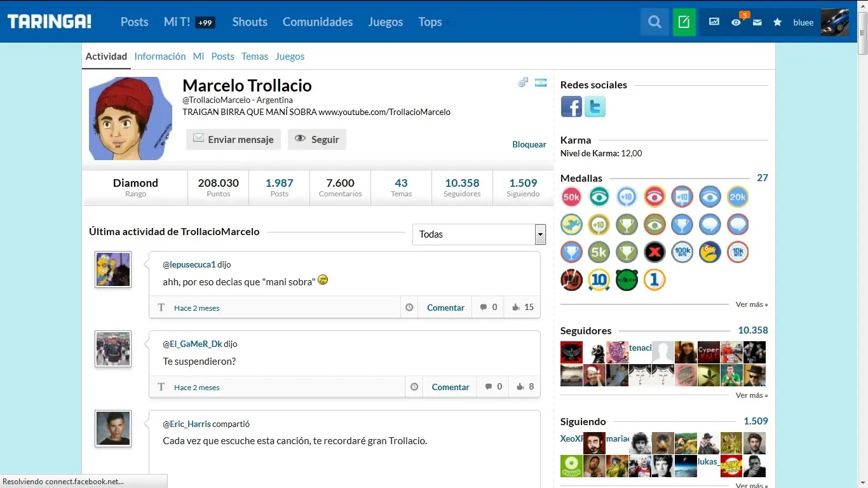Open Marcelo Trollacio's profile avatar
868x488 pixels.
[131, 118]
